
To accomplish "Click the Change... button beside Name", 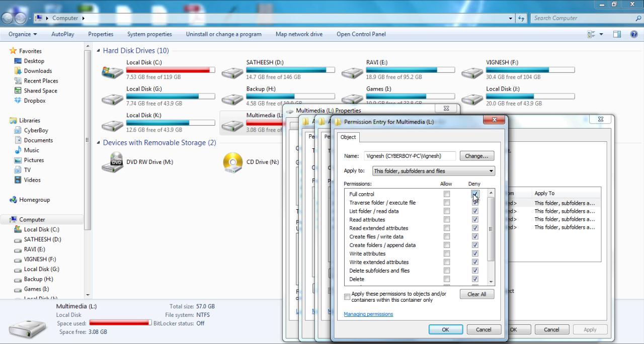I will [x=476, y=156].
